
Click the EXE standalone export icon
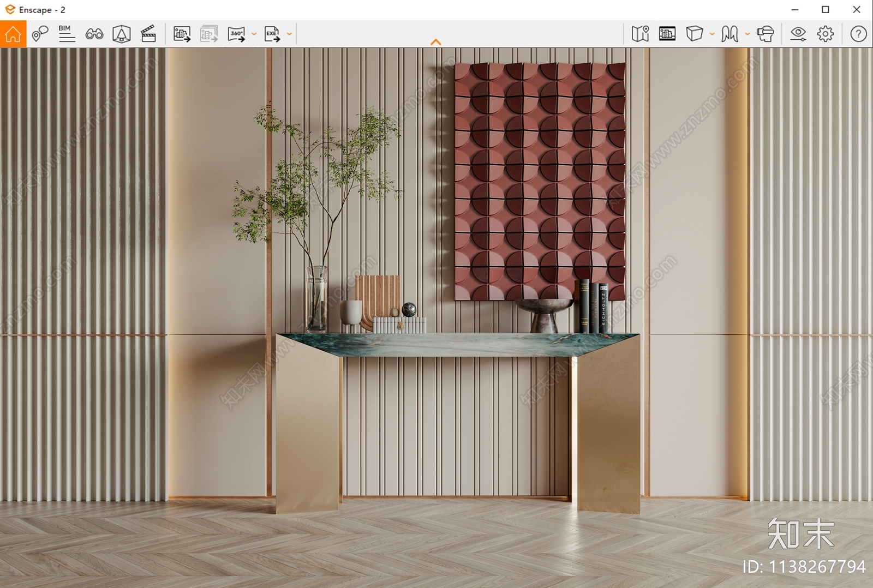pos(272,34)
